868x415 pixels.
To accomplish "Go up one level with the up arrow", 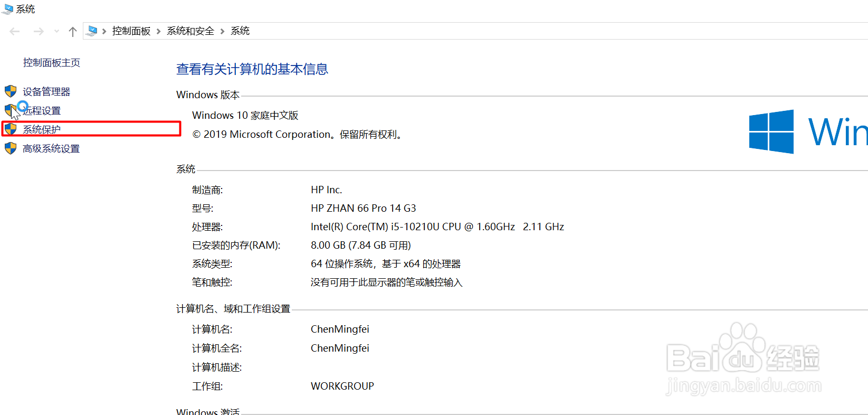I will pyautogui.click(x=73, y=32).
